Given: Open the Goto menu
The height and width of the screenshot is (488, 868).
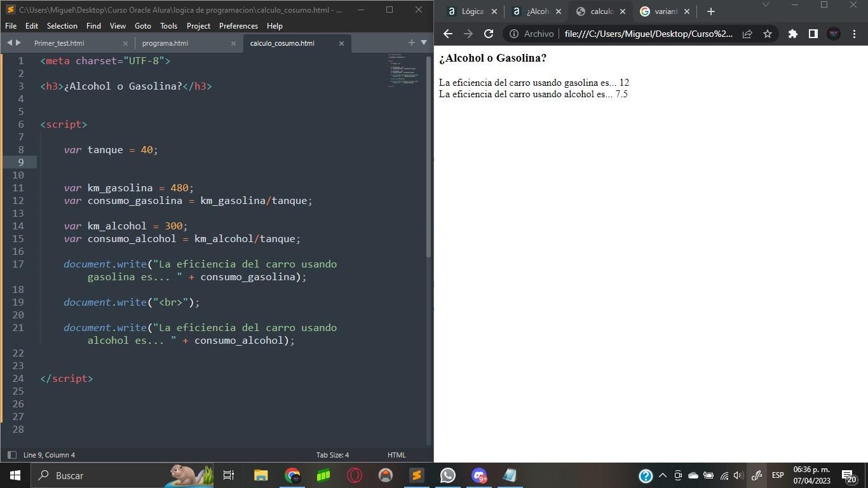Looking at the screenshot, I should (143, 26).
